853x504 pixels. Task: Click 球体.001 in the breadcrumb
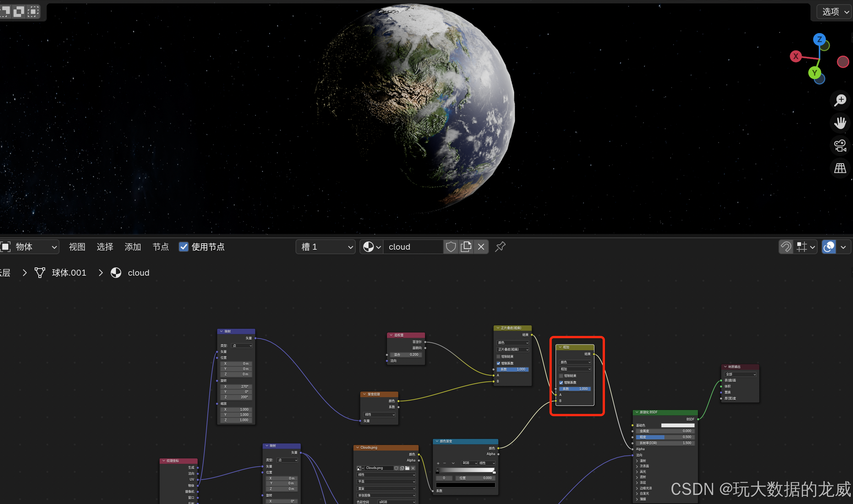69,273
